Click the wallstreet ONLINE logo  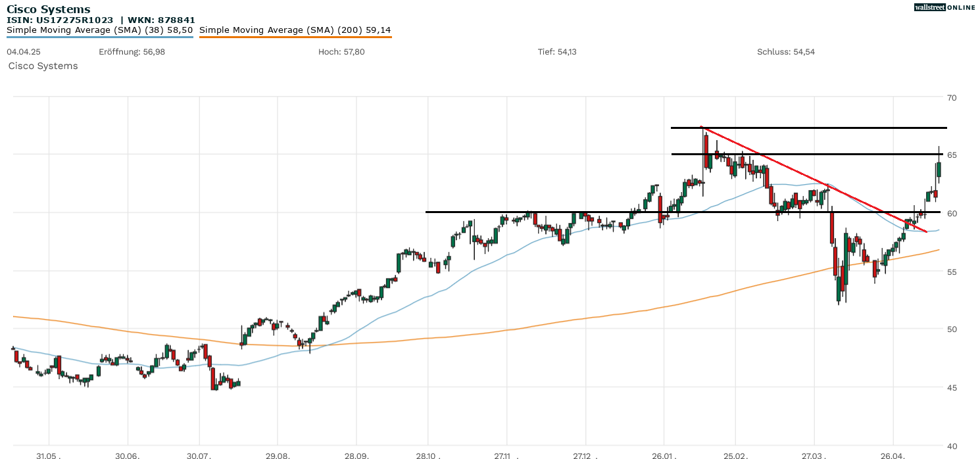point(944,7)
